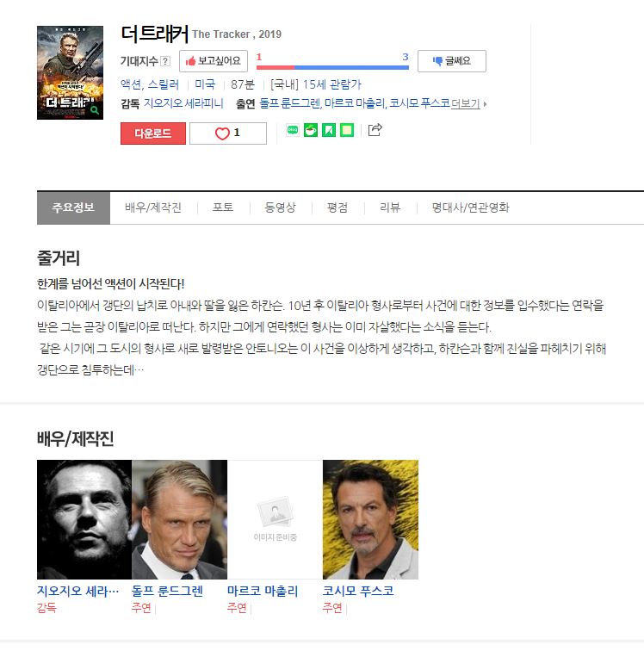Switch to the 배우/제작진 tab
The width and height of the screenshot is (644, 651).
(x=153, y=208)
